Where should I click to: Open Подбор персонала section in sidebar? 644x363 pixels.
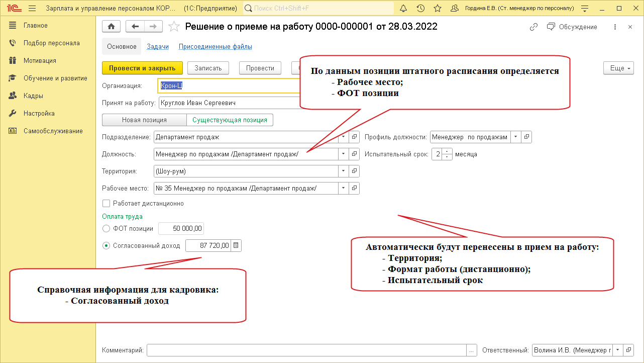51,43
